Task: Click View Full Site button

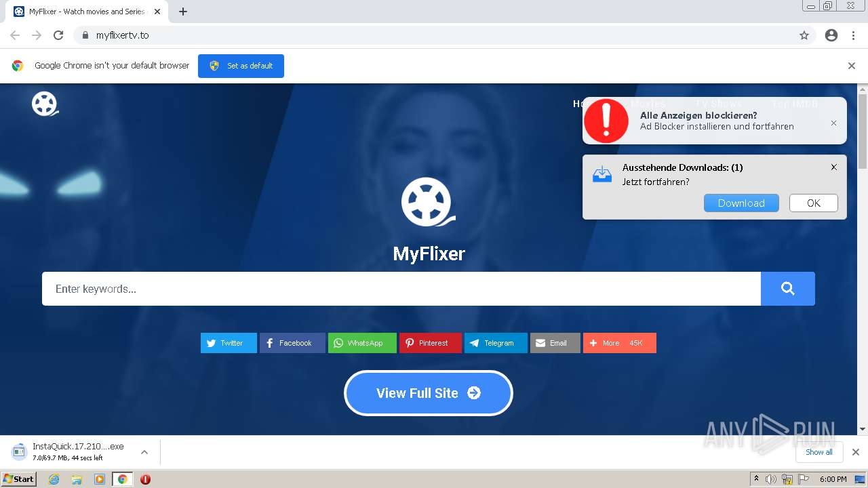Action: pos(429,393)
